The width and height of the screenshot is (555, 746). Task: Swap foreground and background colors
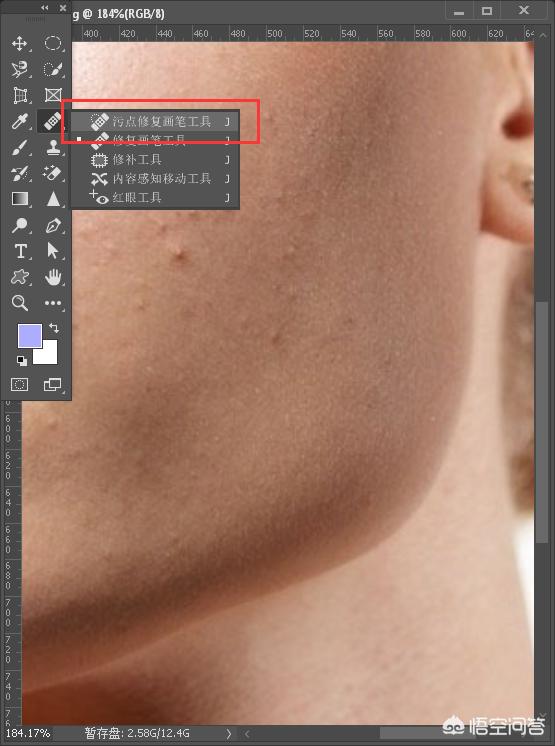click(54, 328)
